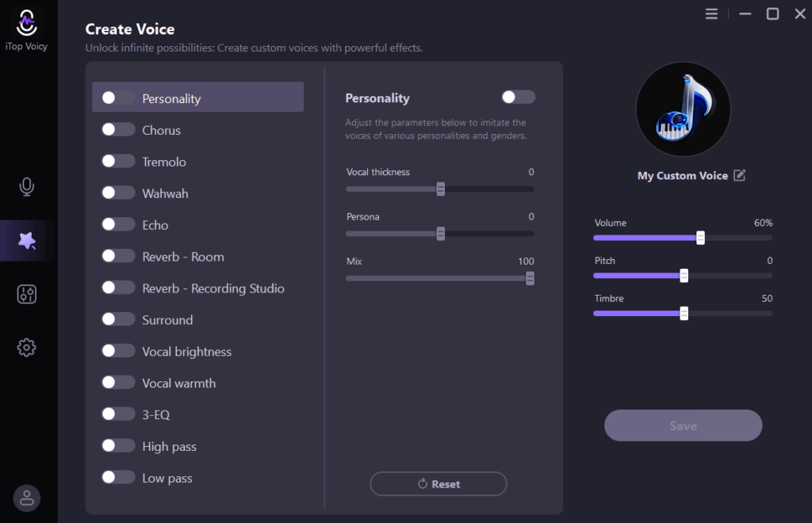
Task: Turn on the Echo effect switch
Action: tap(118, 225)
